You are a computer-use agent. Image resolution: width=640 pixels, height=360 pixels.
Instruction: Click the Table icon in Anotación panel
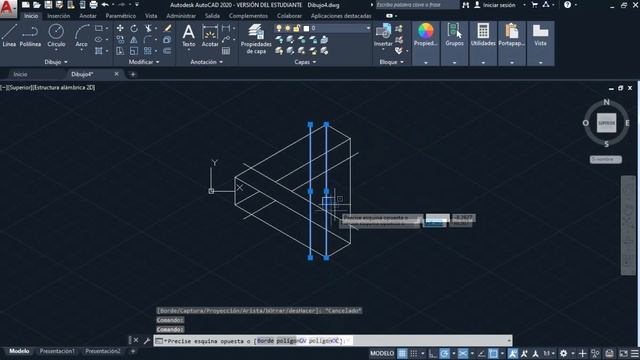tap(226, 51)
